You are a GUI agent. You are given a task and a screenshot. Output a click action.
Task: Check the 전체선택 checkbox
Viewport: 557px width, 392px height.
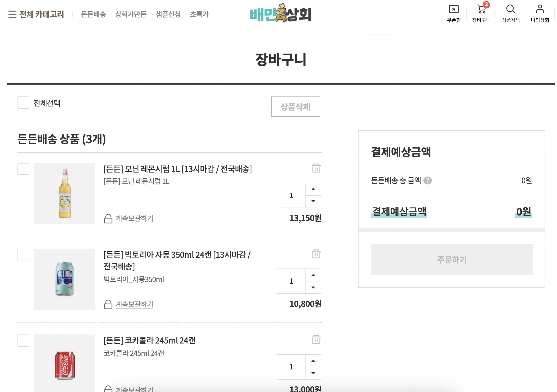23,103
